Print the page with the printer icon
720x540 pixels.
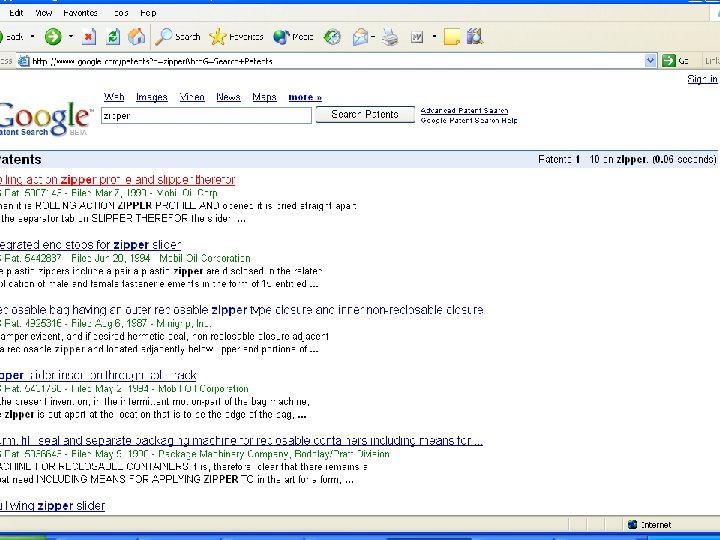[x=390, y=37]
